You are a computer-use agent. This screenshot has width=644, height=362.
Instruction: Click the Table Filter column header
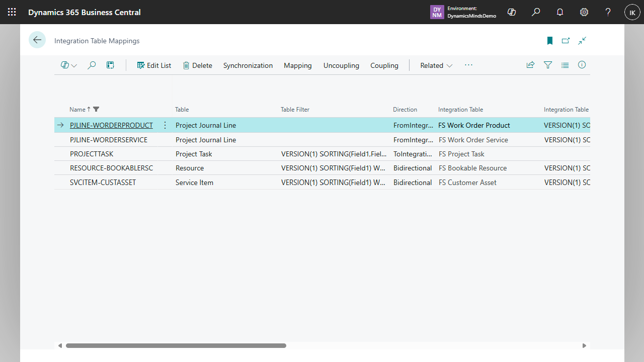295,109
